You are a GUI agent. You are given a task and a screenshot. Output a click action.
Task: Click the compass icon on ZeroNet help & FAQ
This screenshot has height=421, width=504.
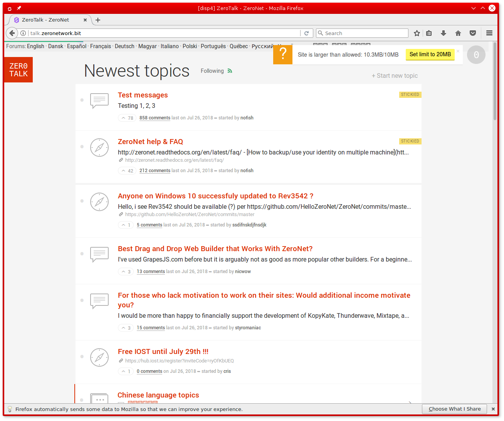(99, 148)
